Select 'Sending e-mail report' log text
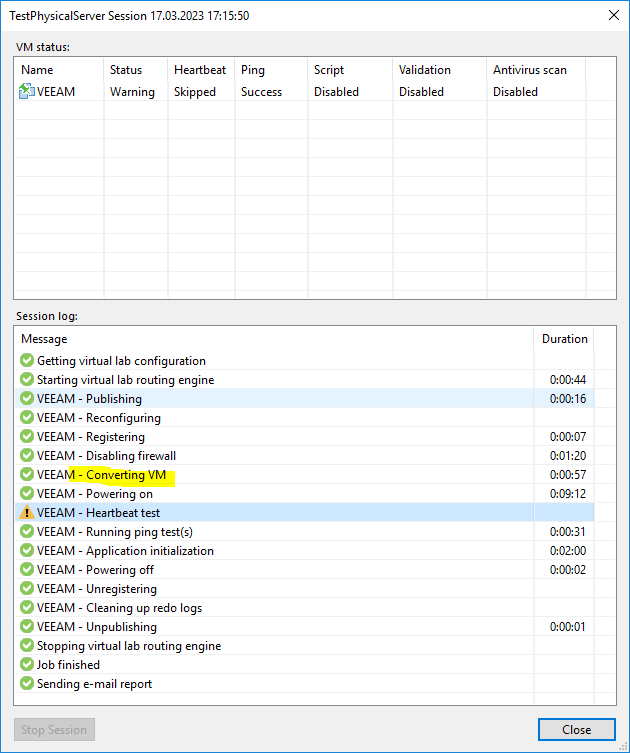 (x=94, y=684)
